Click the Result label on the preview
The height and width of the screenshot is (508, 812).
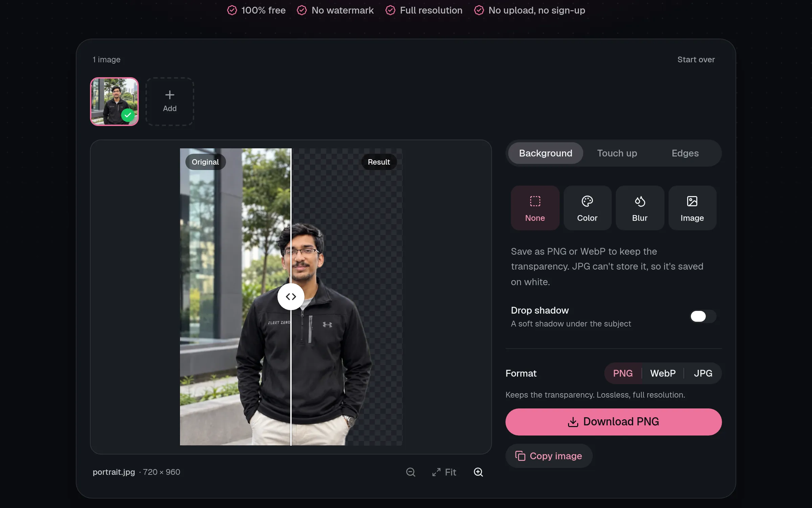click(x=379, y=162)
